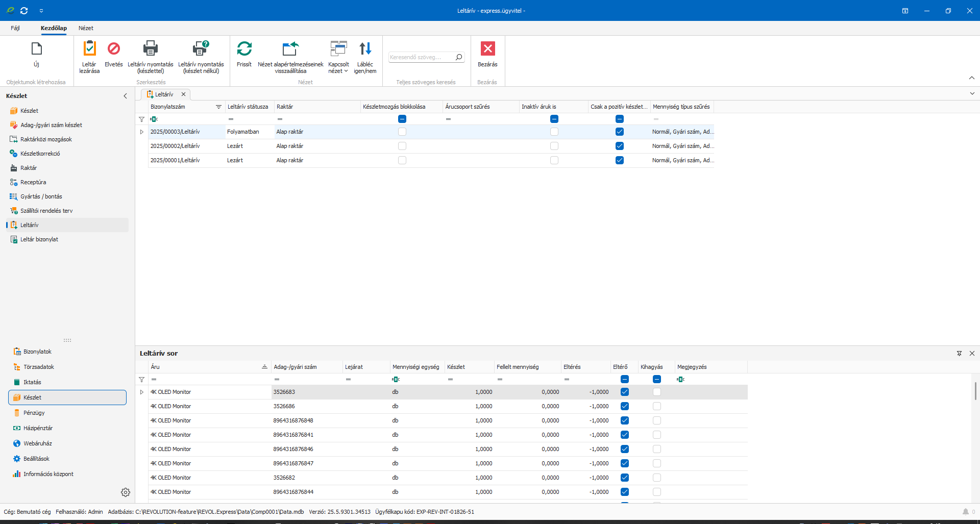The image size is (980, 524).
Task: Click the Frissít refresh icon
Action: [244, 49]
